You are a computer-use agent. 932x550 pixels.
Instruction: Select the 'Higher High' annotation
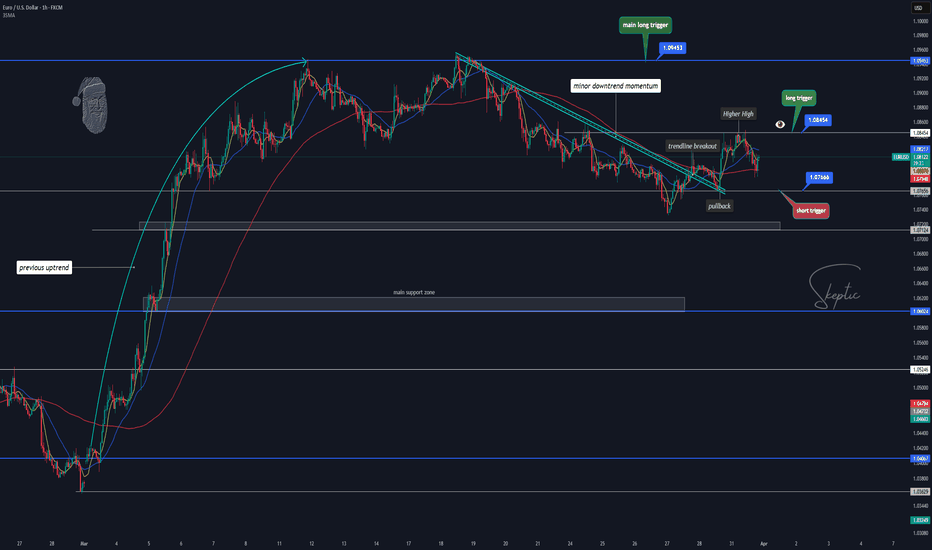tap(738, 114)
